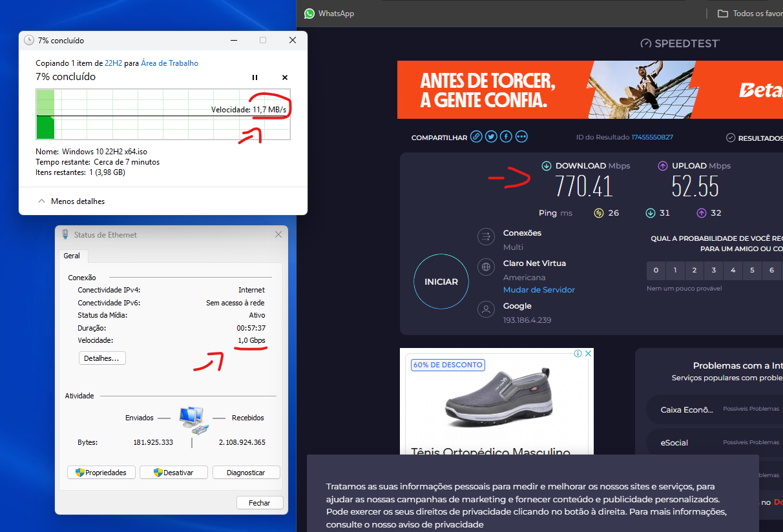Open Detalhes in Ethernet status
The image size is (783, 532).
[102, 358]
